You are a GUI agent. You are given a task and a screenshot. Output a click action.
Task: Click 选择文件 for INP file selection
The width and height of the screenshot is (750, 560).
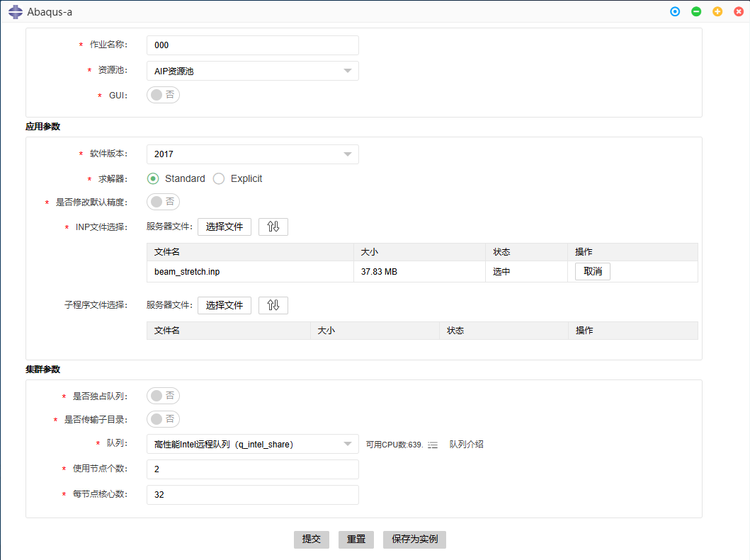coord(225,227)
